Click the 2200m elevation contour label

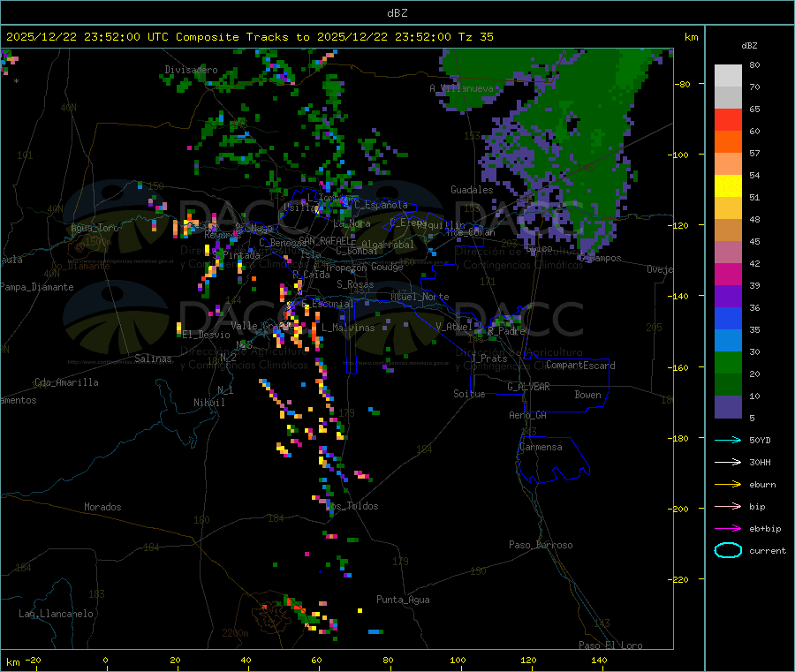pyautogui.click(x=235, y=633)
